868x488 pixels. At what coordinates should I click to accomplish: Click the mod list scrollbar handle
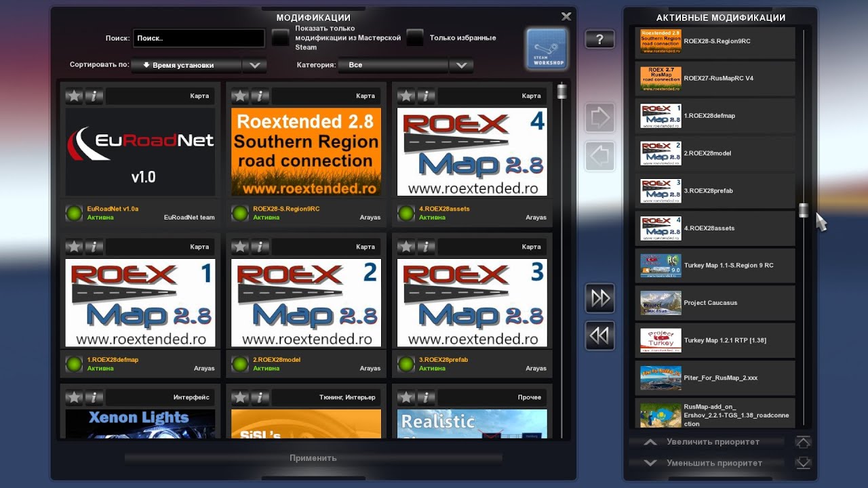coord(561,91)
